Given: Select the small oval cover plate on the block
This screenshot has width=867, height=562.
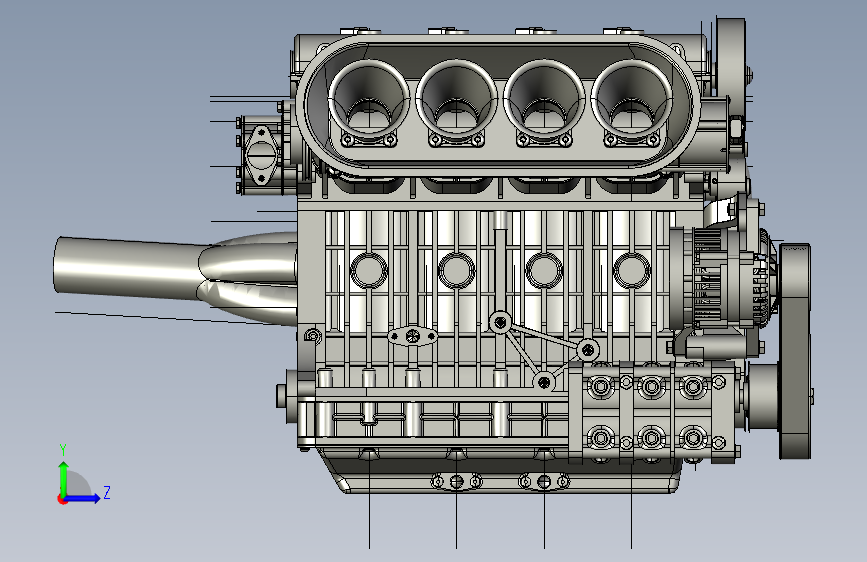Looking at the screenshot, I should point(412,336).
